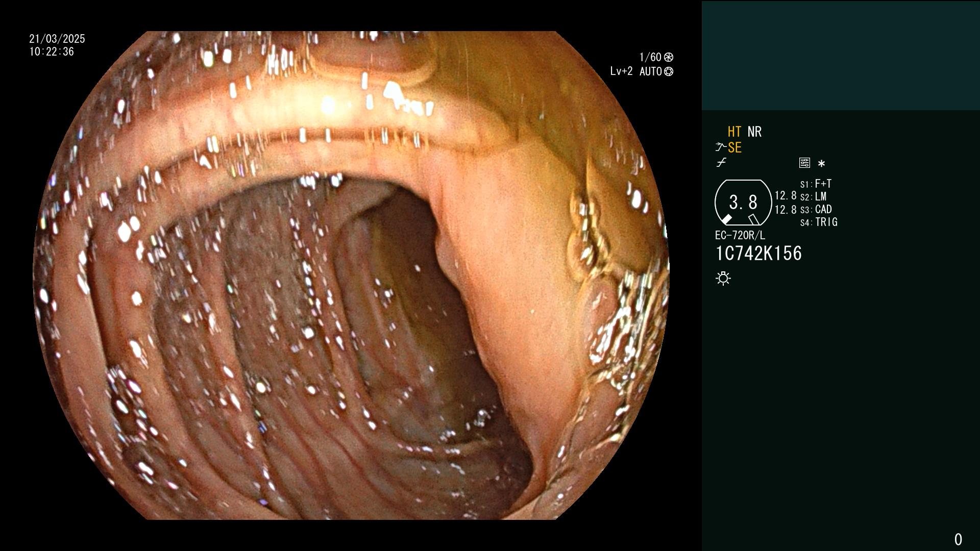The image size is (980, 551).
Task: Click the image counter 0
Action: pyautogui.click(x=958, y=539)
